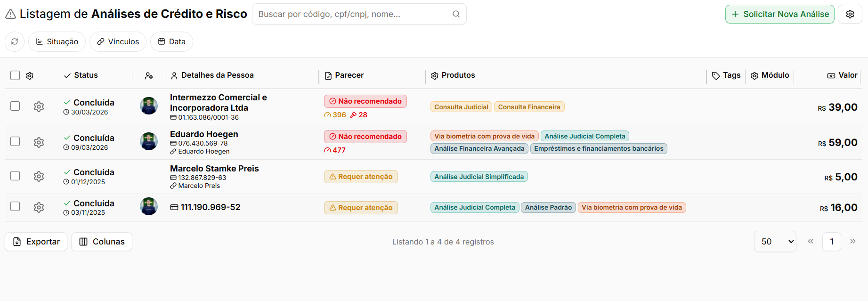The width and height of the screenshot is (868, 301).
Task: Click the Exportar button
Action: coord(36,242)
